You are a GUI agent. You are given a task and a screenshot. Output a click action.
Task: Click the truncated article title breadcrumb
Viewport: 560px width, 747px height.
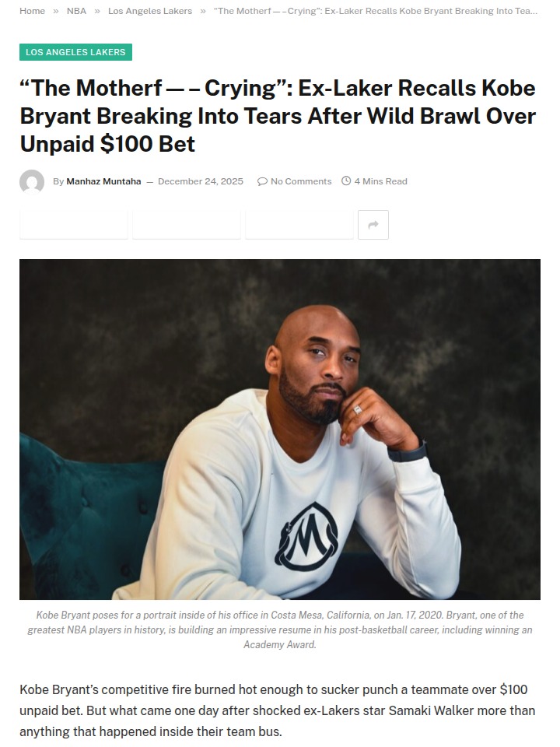[375, 11]
